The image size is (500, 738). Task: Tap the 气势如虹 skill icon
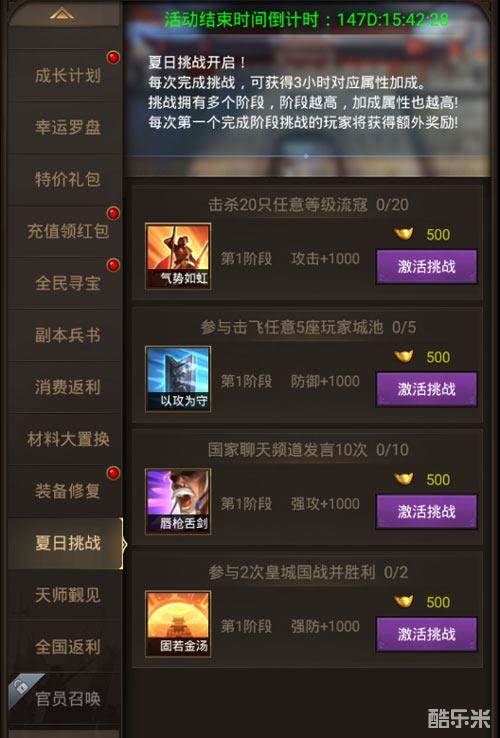178,256
